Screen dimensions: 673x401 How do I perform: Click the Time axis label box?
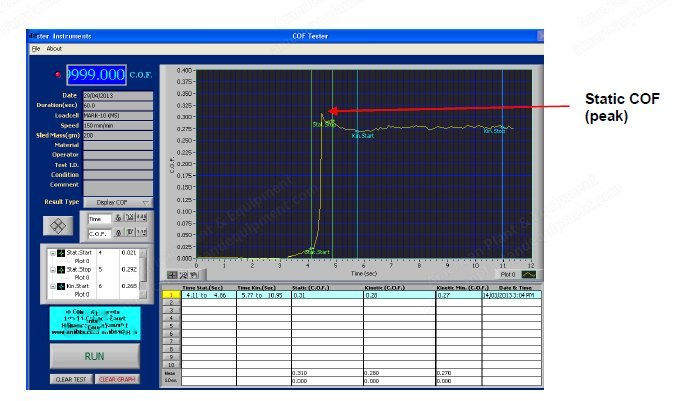[100, 219]
